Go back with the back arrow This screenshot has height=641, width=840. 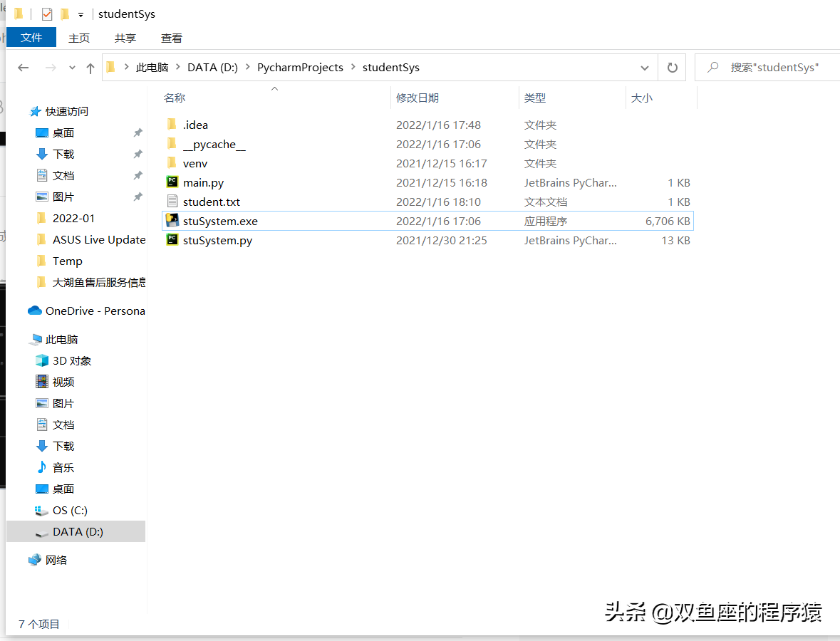(23, 68)
